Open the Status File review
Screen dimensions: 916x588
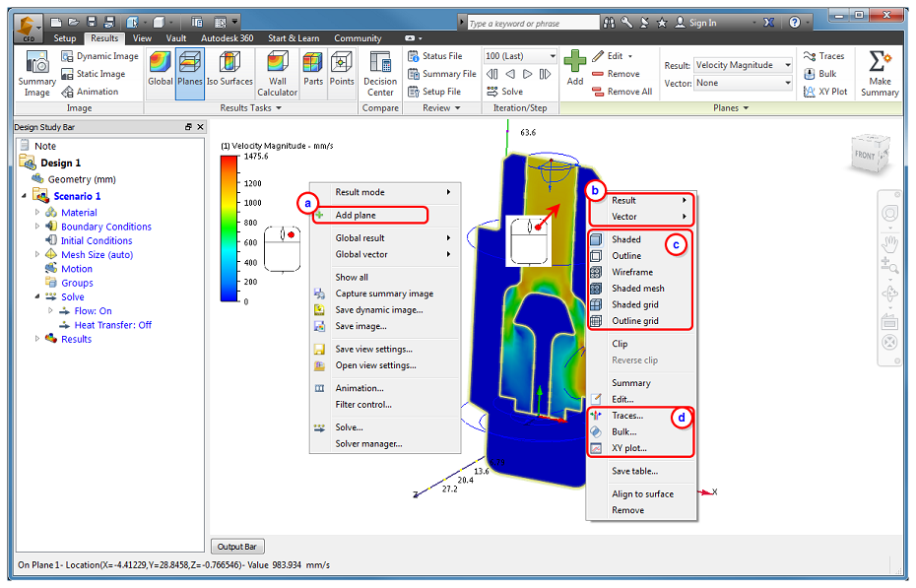435,56
